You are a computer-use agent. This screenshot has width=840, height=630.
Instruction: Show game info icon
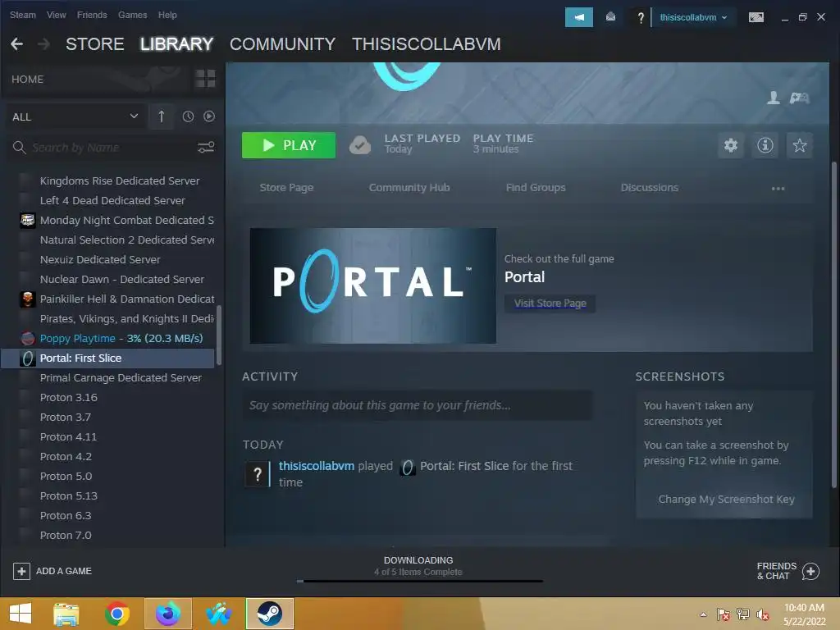click(765, 145)
